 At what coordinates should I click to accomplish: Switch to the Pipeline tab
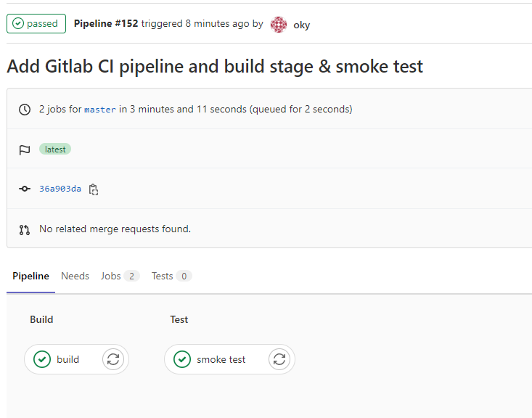click(30, 276)
